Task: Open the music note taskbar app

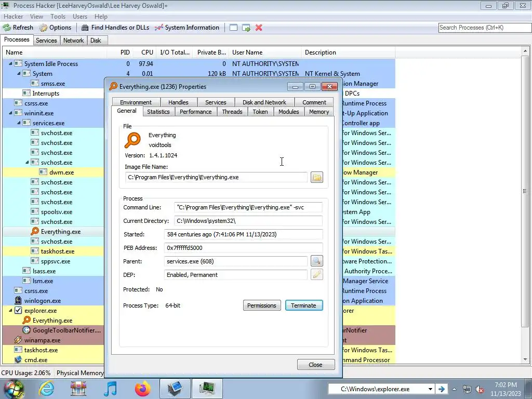Action: click(111, 389)
